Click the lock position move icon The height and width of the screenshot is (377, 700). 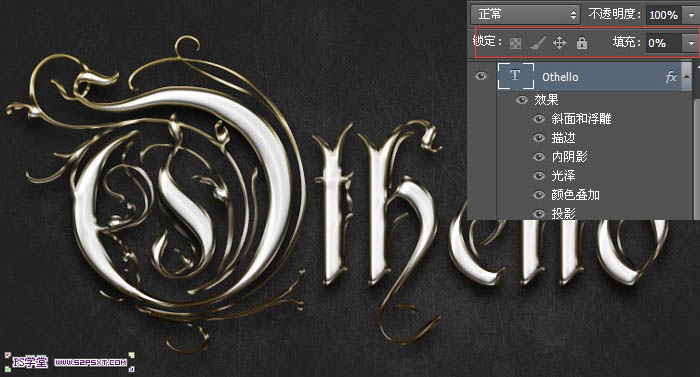[559, 43]
